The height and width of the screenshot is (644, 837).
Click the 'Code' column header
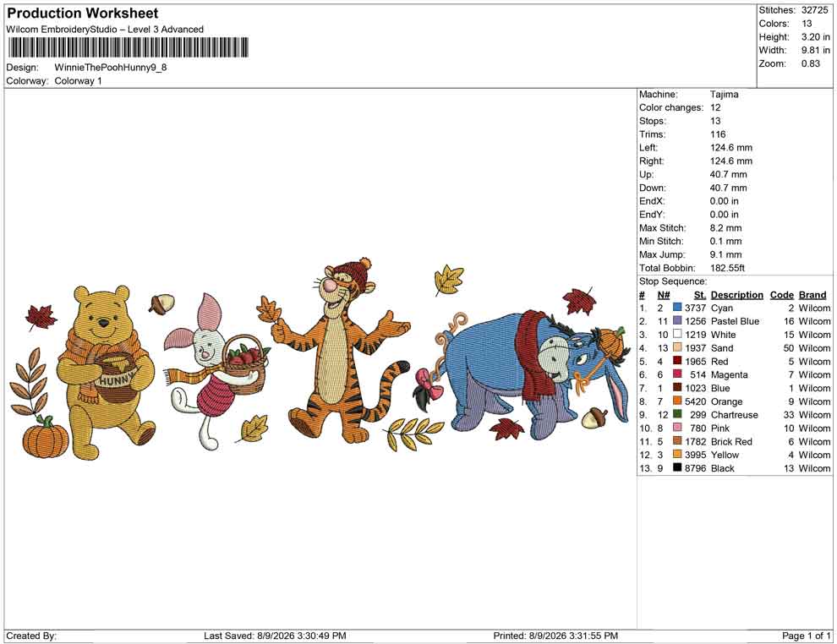pos(782,295)
